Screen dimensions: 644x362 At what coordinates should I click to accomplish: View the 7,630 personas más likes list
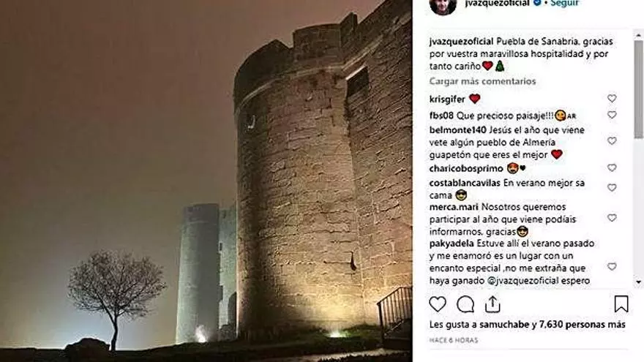pos(582,325)
